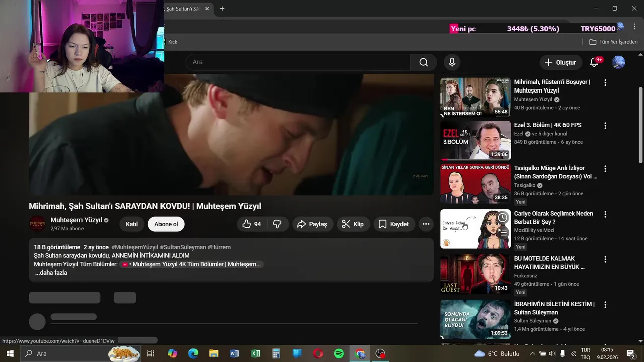Open the Kick bookmark
The width and height of the screenshot is (644, 362).
[173, 42]
